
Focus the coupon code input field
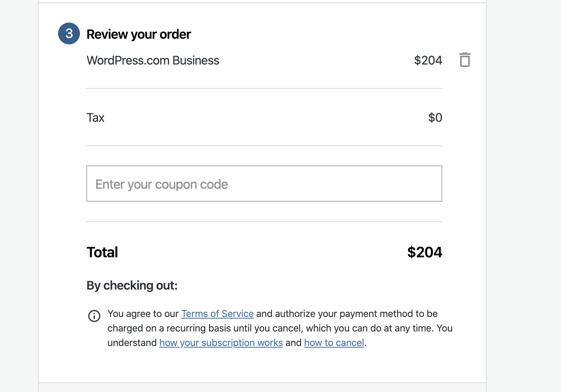pyautogui.click(x=264, y=183)
